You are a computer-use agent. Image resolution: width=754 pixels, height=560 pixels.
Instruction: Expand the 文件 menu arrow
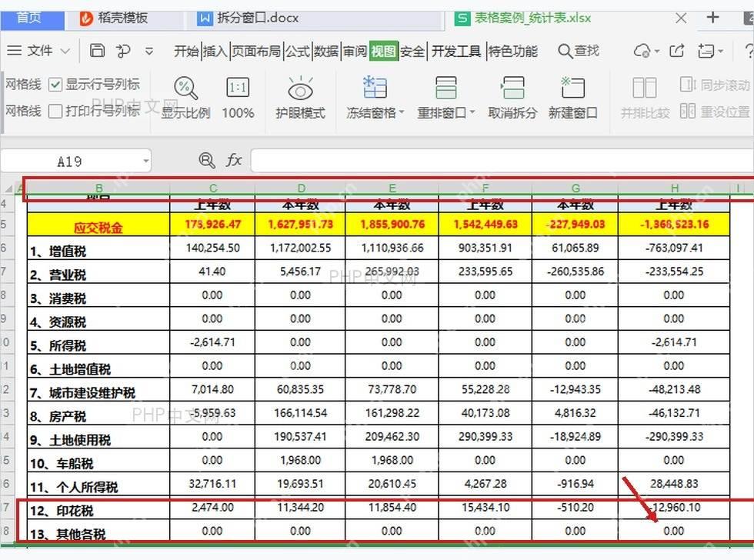(65, 51)
